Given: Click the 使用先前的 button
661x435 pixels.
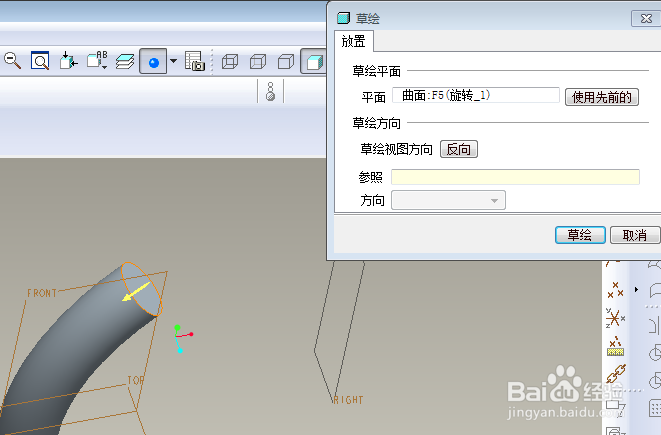Looking at the screenshot, I should [602, 97].
